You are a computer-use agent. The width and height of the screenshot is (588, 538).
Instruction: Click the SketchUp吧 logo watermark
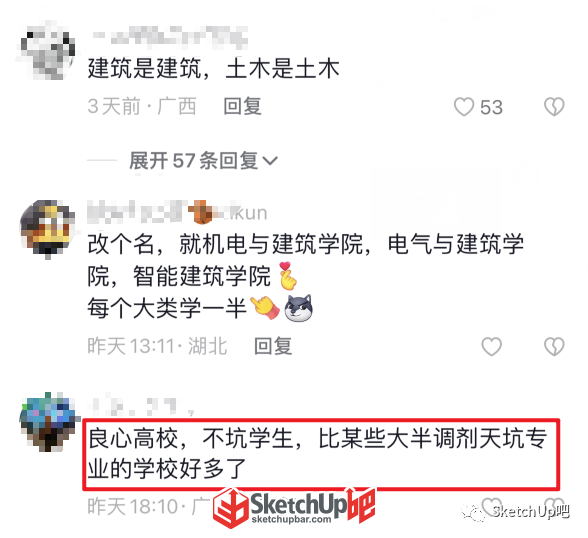tap(294, 507)
